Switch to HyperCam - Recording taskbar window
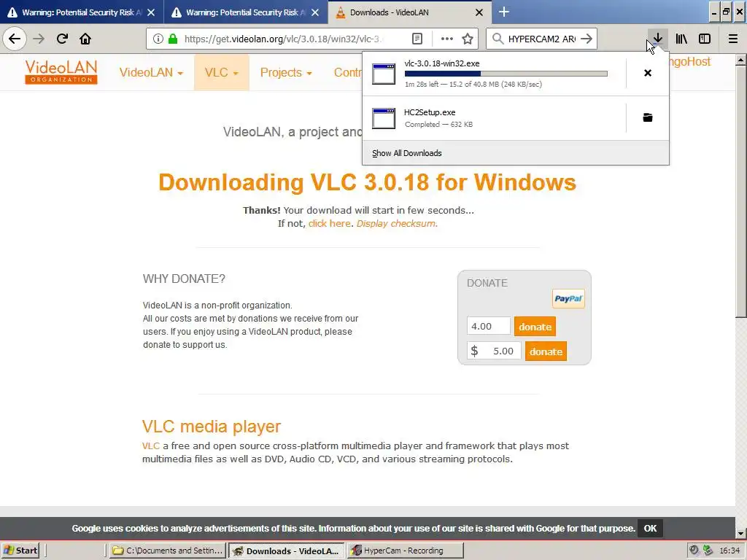The height and width of the screenshot is (560, 747). [405, 551]
